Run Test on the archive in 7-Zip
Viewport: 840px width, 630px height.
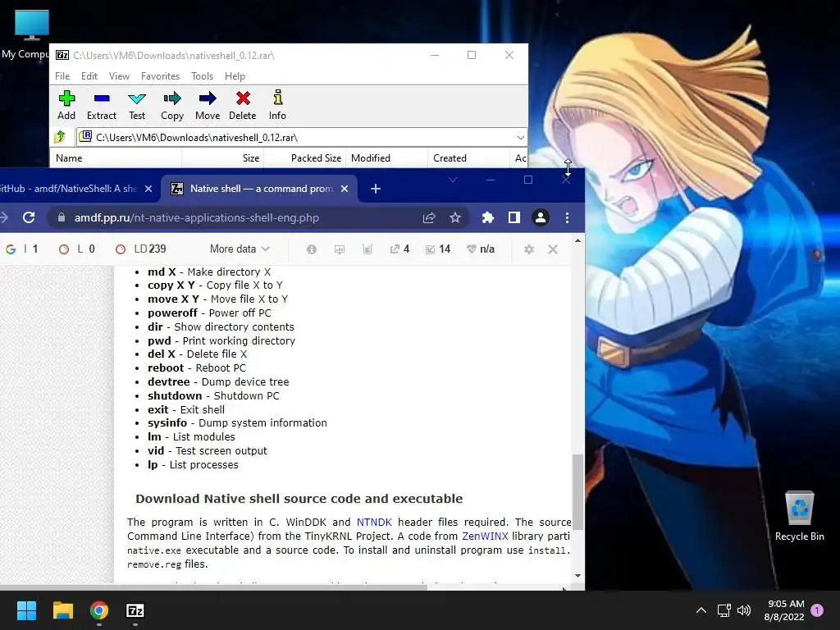137,105
